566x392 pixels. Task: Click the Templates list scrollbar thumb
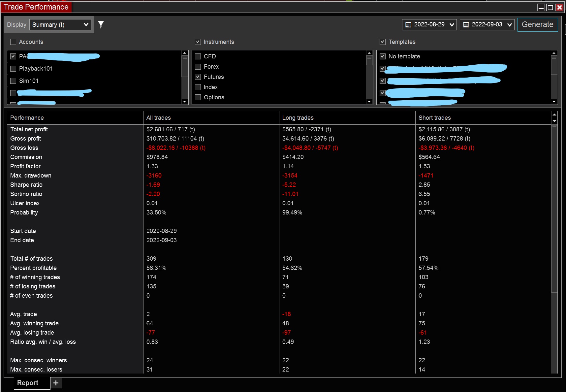coord(554,65)
